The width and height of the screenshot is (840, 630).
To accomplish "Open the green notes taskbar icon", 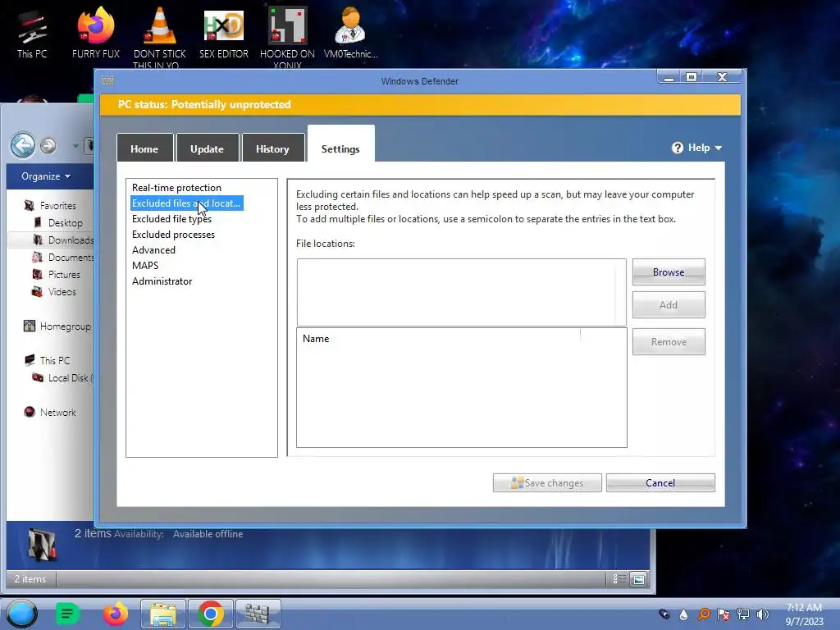I will [67, 614].
